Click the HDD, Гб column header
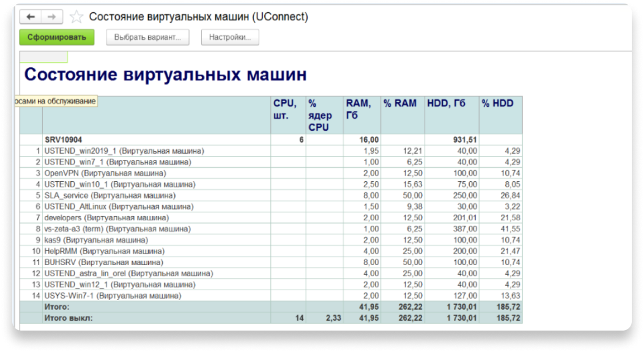The width and height of the screenshot is (644, 352). pyautogui.click(x=452, y=115)
